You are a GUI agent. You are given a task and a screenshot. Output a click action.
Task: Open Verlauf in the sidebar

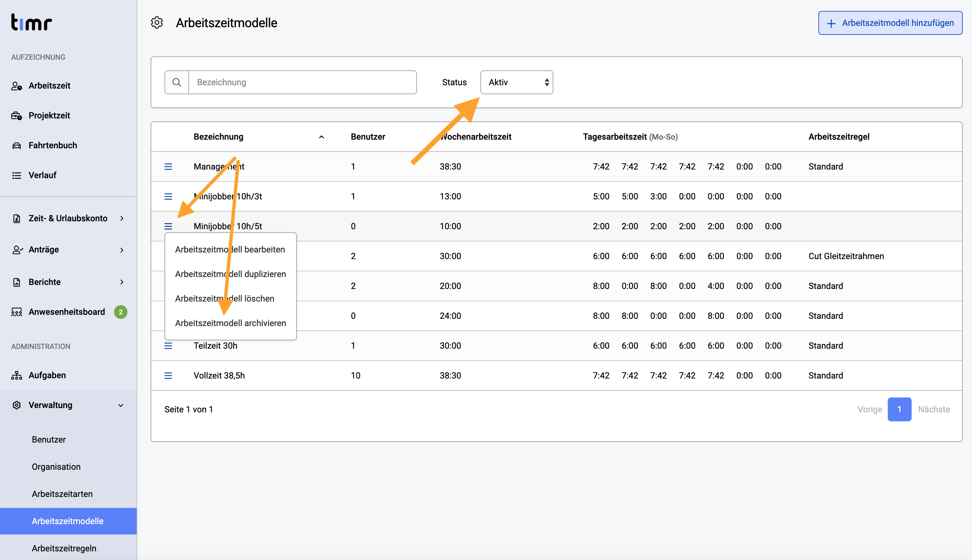(42, 175)
